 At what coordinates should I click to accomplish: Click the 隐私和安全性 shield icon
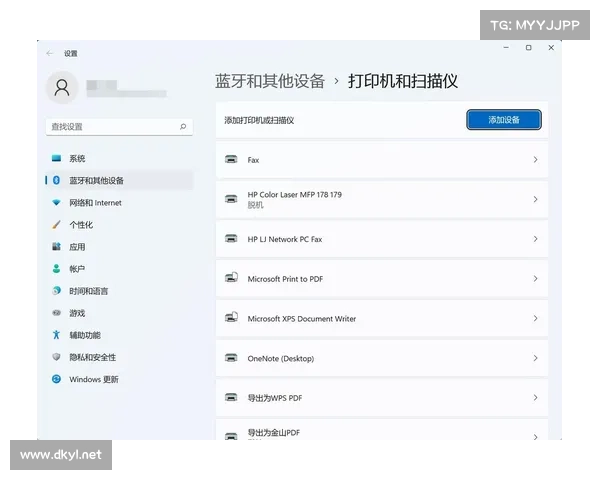coord(56,357)
